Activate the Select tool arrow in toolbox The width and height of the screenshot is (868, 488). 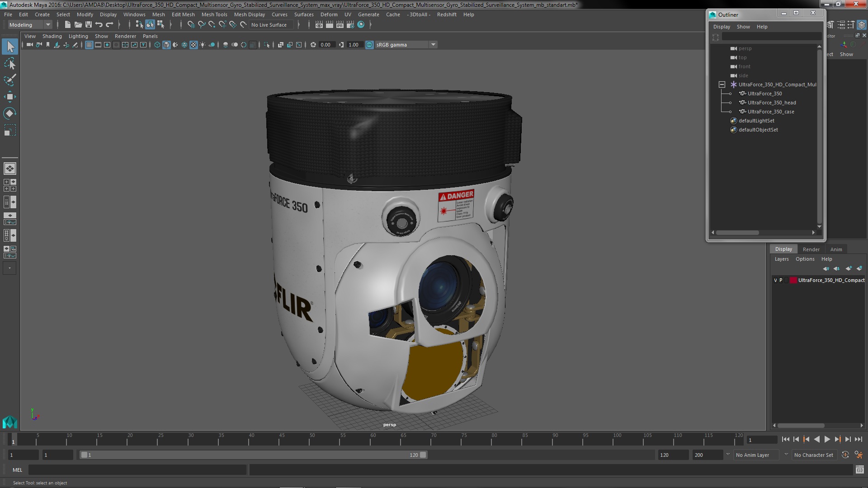(x=10, y=47)
